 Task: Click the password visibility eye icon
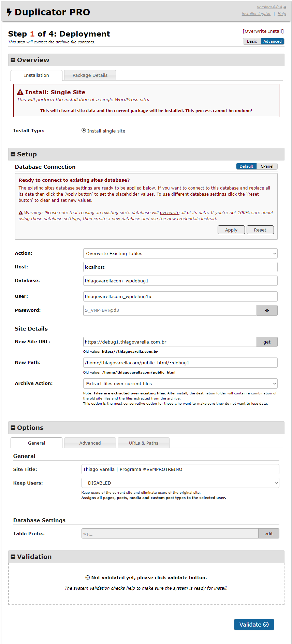point(267,310)
